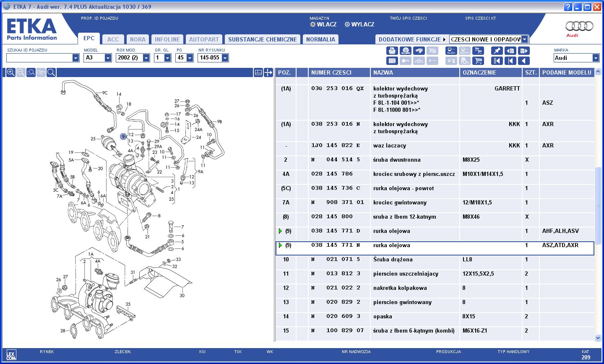Open the CZESCI NOWE I ODPADOW dropdown
604x364 pixels.
point(524,39)
